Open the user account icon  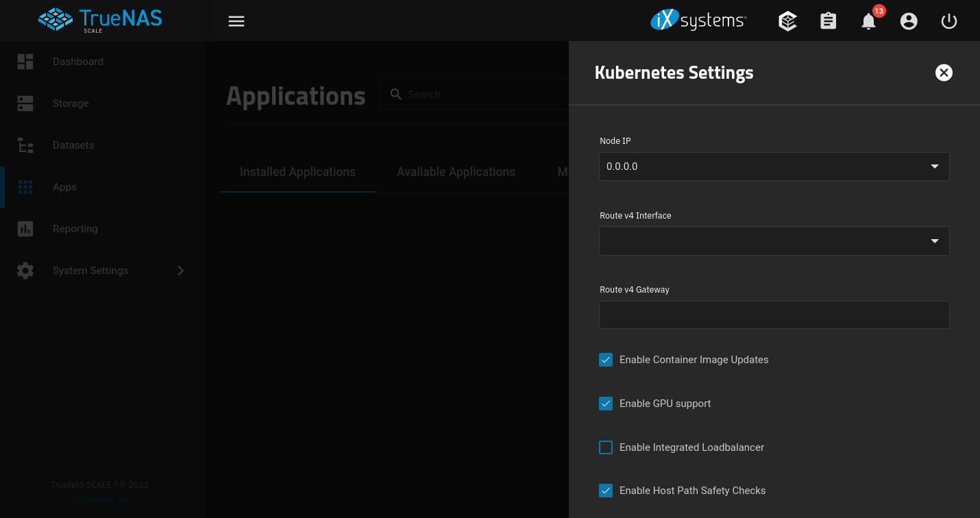909,21
